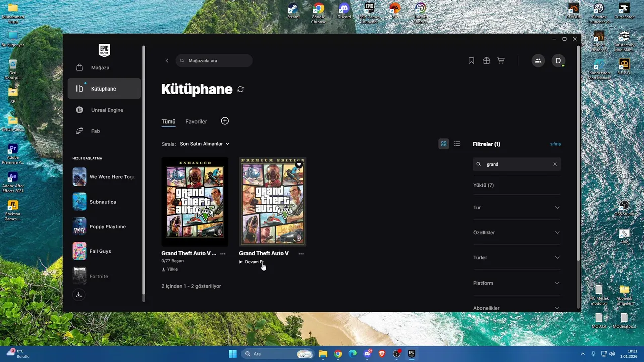Switch to list view

pyautogui.click(x=457, y=144)
